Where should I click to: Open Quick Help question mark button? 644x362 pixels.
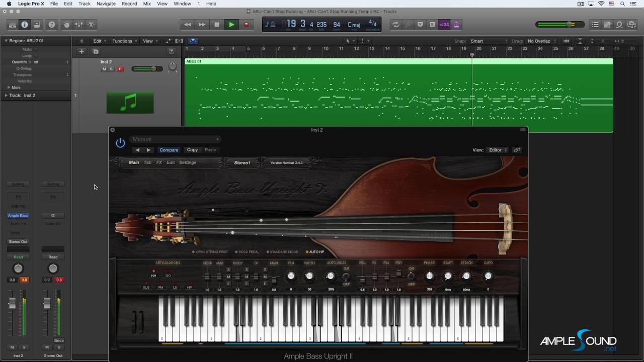tap(51, 24)
